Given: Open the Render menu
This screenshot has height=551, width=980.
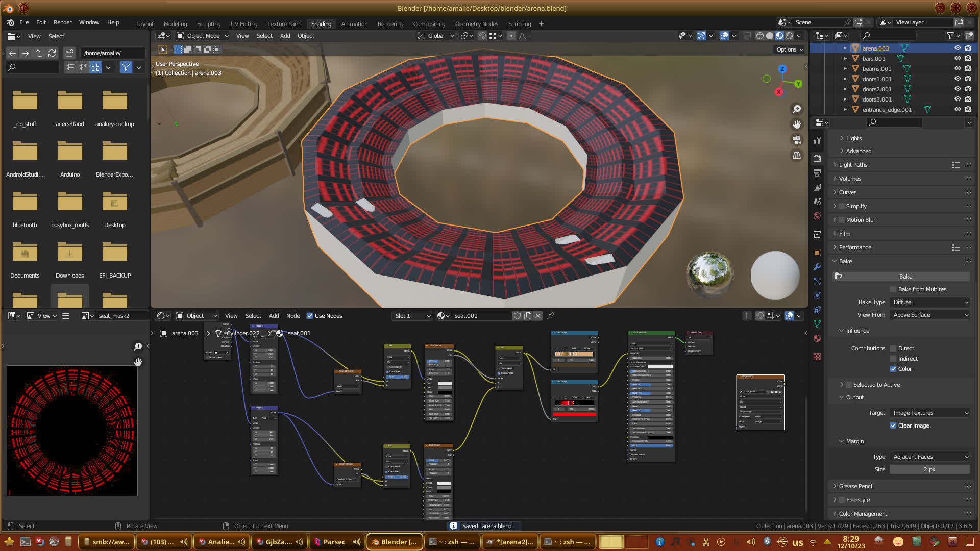Looking at the screenshot, I should [x=62, y=22].
